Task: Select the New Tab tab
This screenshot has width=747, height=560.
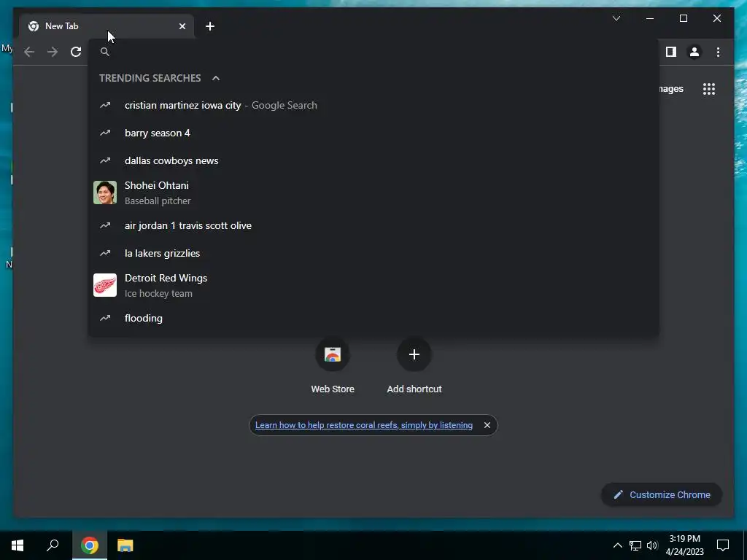Action: [107, 26]
